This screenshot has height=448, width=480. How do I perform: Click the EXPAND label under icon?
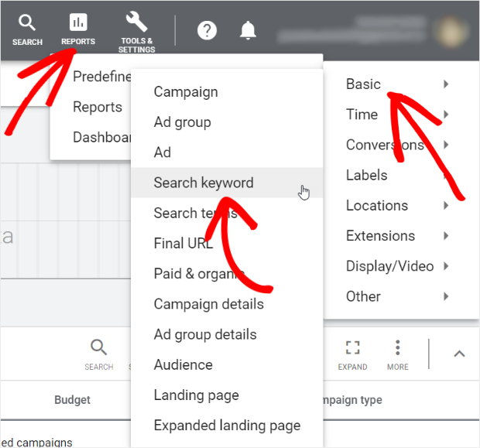point(352,367)
